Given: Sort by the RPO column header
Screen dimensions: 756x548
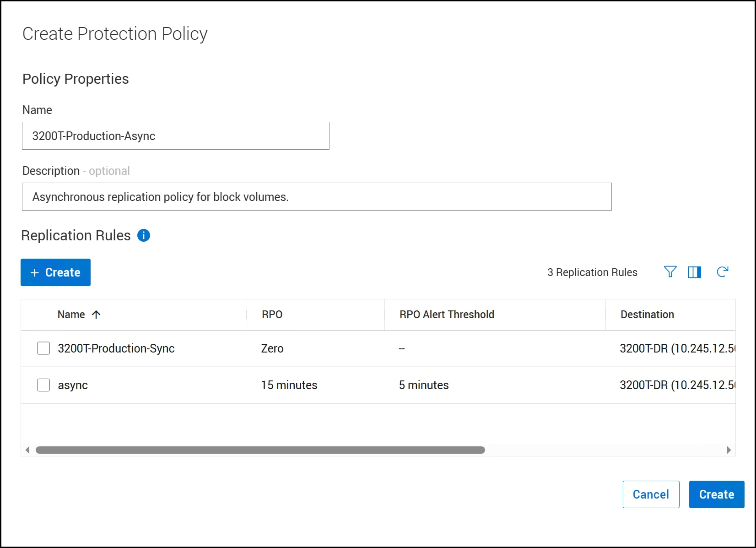Looking at the screenshot, I should (272, 315).
